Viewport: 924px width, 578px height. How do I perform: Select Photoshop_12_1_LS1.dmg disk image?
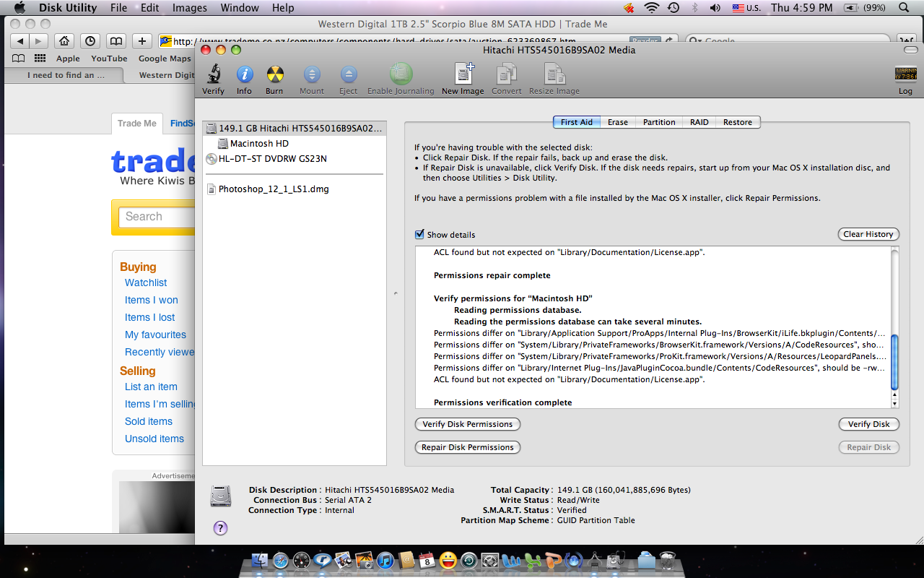(x=268, y=189)
